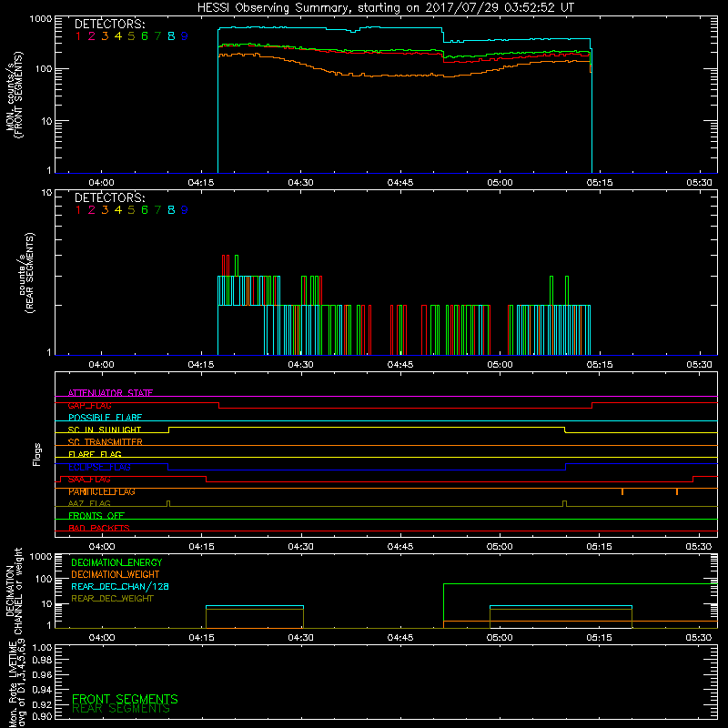The height and width of the screenshot is (728, 728).
Task: Click the REAR_DEC_WEIGHT legend entry
Action: pos(112,599)
